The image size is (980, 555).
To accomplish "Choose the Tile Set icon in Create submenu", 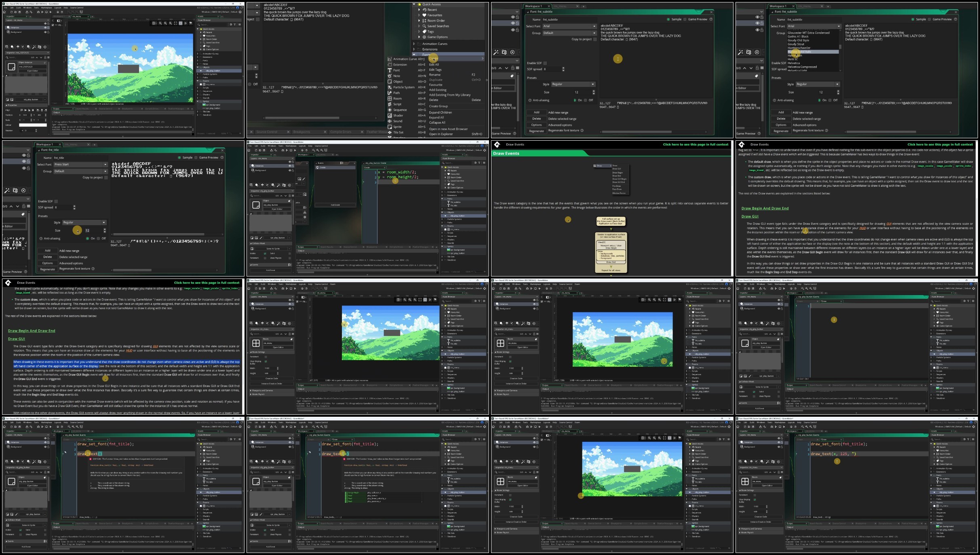I will pyautogui.click(x=390, y=133).
